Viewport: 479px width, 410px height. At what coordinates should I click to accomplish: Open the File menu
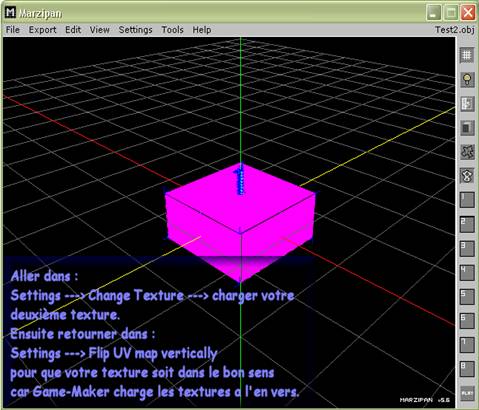[13, 30]
